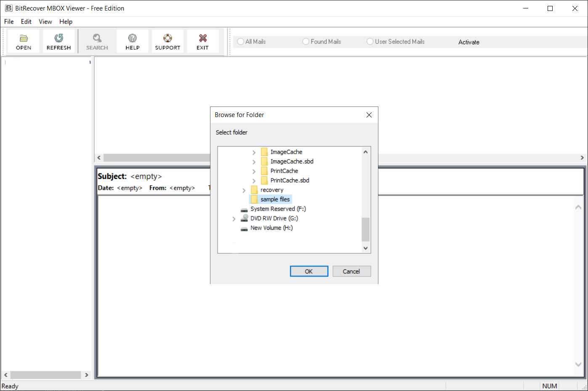Expand the recovery folder node

click(244, 190)
